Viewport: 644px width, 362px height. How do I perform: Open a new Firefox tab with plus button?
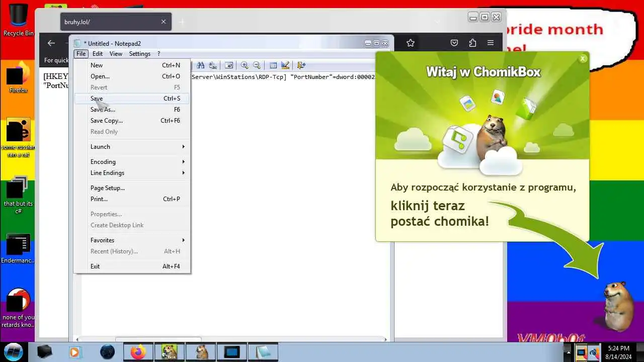pyautogui.click(x=182, y=22)
